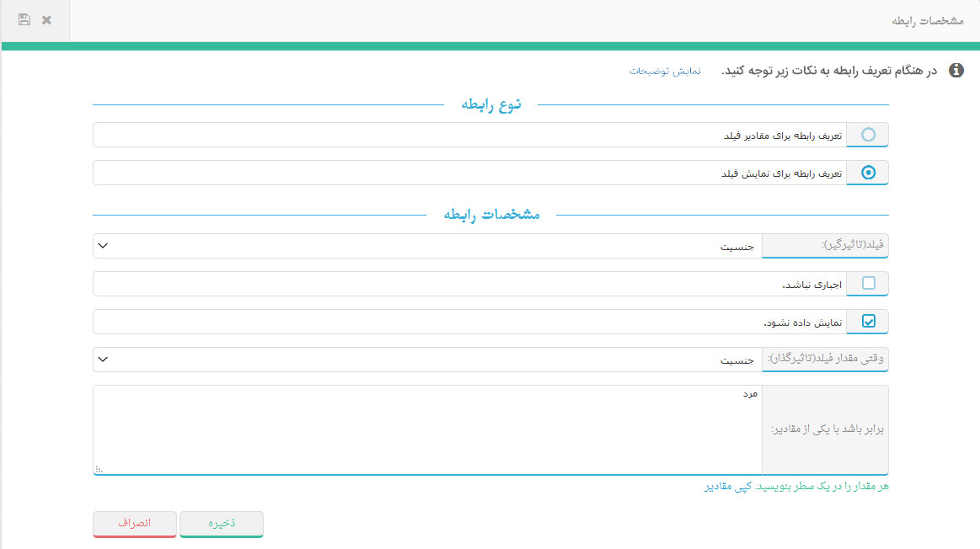Click the کپی مقادیر link

pyautogui.click(x=727, y=487)
